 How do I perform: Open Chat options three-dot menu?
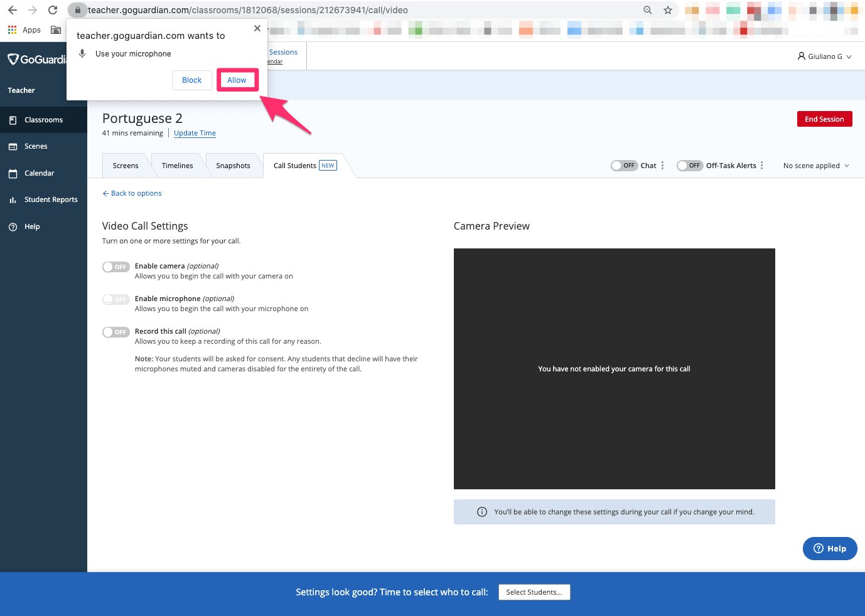(662, 166)
